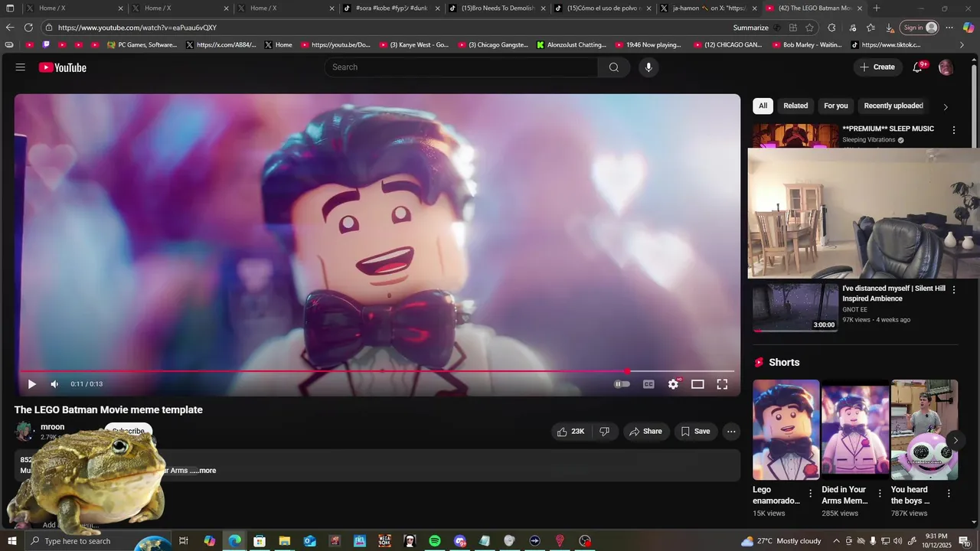The image size is (980, 551).
Task: Open the YouTube account avatar menu
Action: 946,67
